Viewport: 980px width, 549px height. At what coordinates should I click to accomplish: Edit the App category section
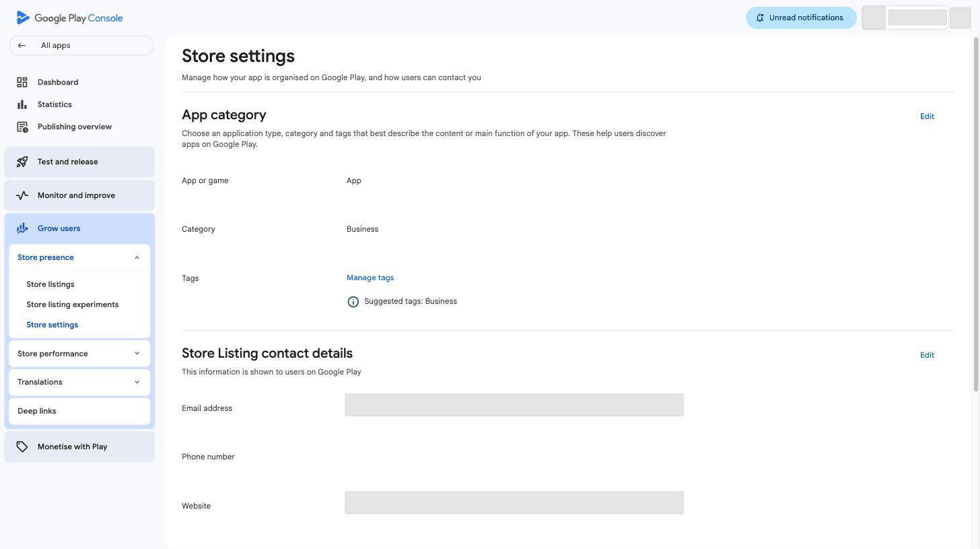coord(927,117)
